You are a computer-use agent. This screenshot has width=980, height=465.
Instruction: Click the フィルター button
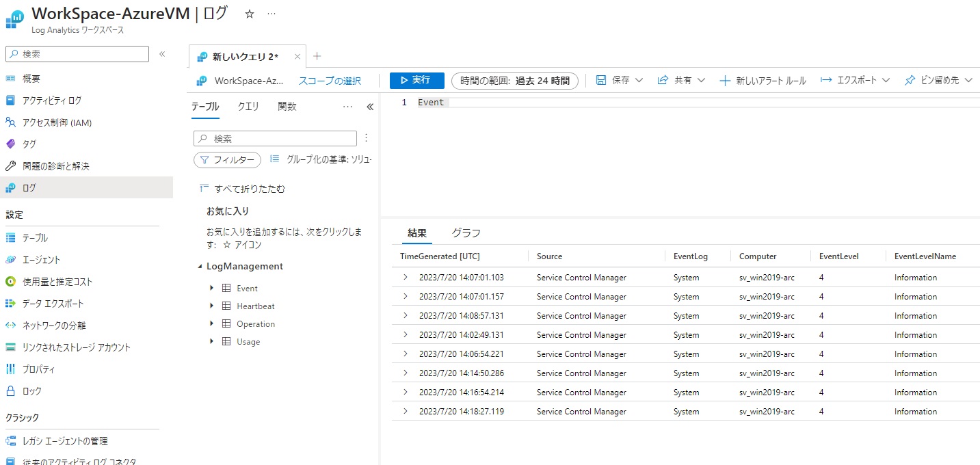pyautogui.click(x=227, y=160)
